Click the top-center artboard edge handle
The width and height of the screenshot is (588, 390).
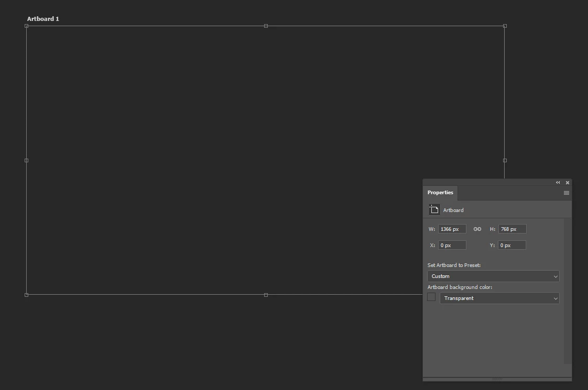(266, 26)
